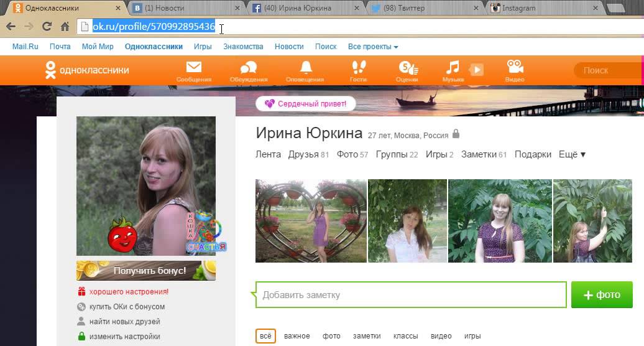644x346 pixels.
Task: Click the Добавить заметку input field
Action: pos(411,294)
